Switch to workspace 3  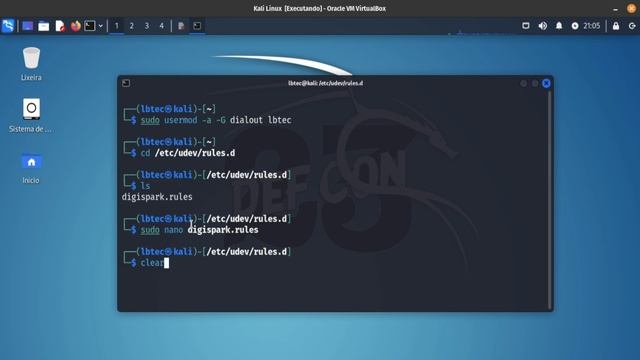point(147,26)
